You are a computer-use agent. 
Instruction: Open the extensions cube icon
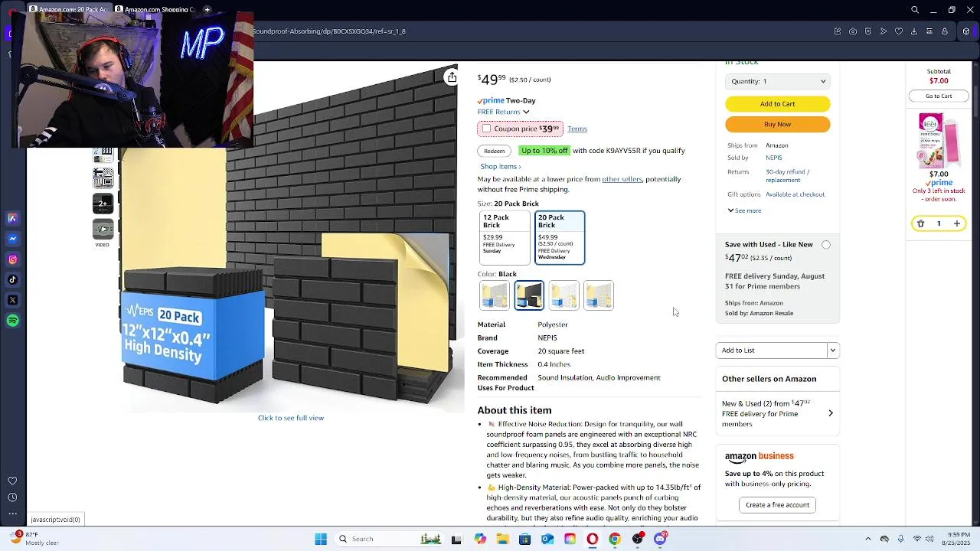pyautogui.click(x=966, y=31)
